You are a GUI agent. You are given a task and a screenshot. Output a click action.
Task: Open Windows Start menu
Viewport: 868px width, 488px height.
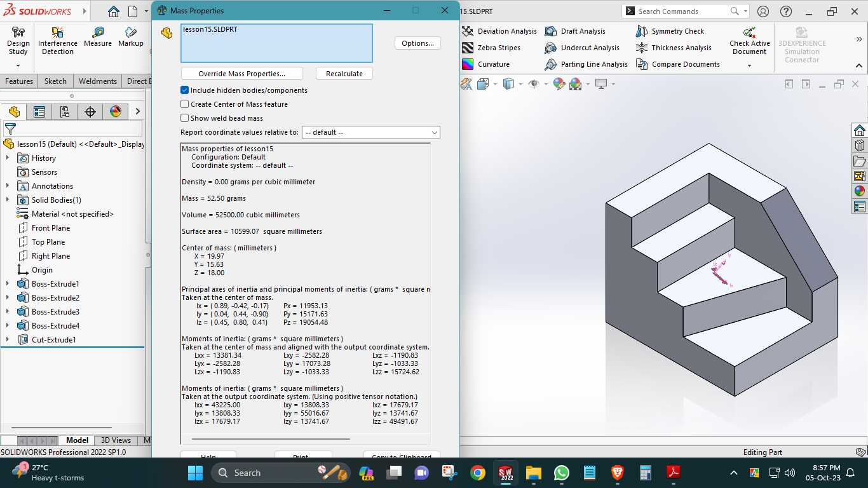tap(195, 473)
